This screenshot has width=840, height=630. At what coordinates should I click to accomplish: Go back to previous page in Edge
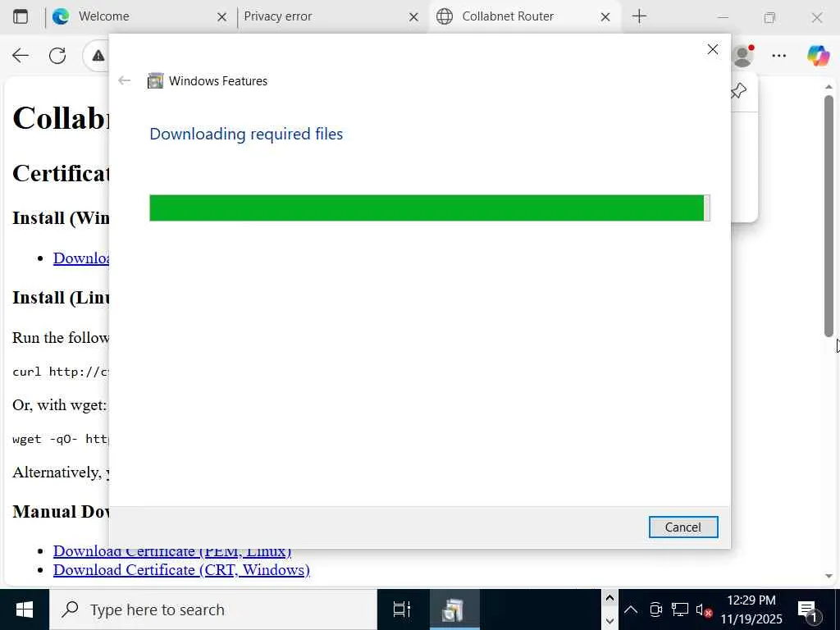pyautogui.click(x=21, y=55)
